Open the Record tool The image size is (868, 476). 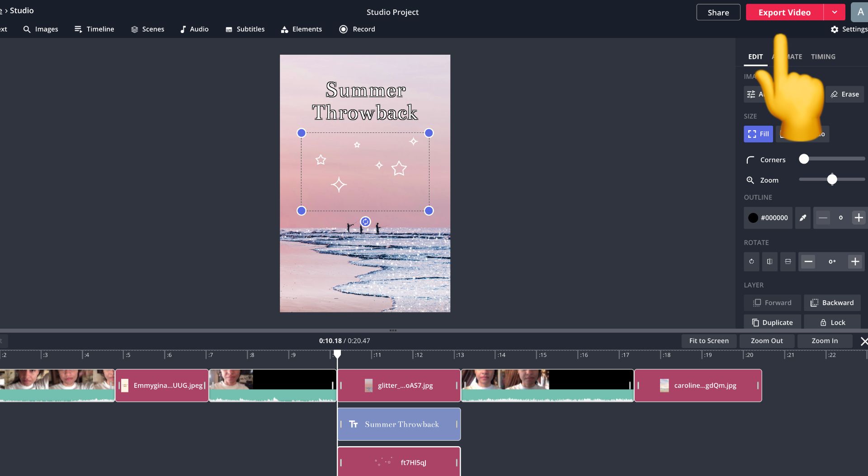click(357, 29)
